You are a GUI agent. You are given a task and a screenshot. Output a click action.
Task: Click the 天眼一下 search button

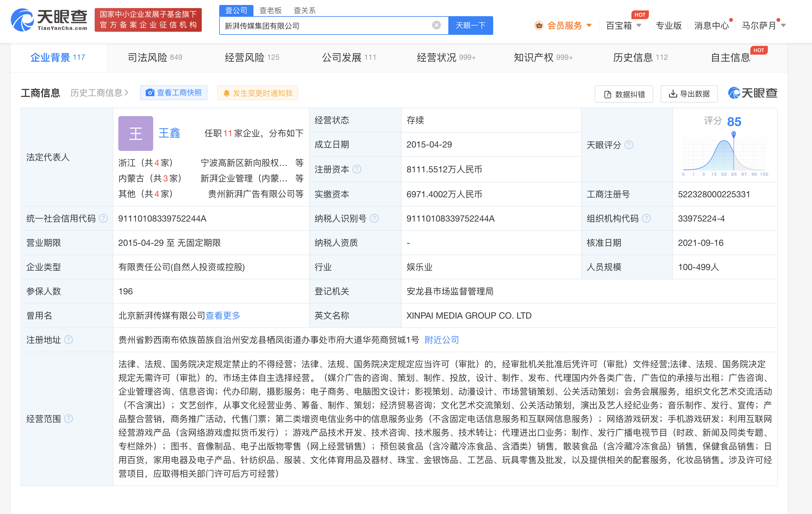(x=470, y=25)
